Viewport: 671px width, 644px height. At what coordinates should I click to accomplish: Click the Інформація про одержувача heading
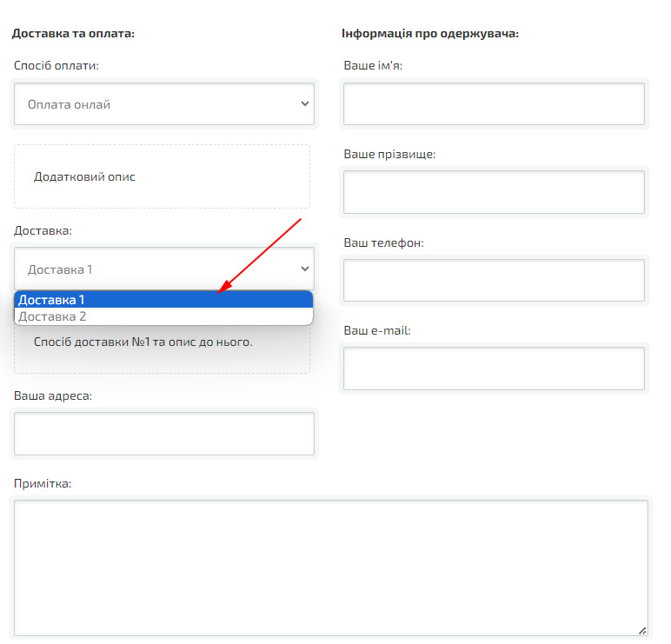pyautogui.click(x=430, y=34)
